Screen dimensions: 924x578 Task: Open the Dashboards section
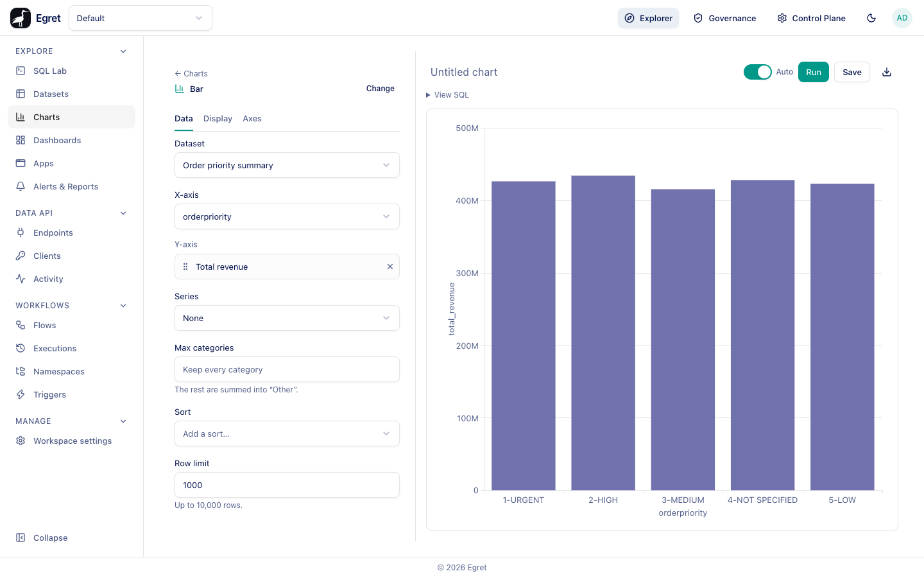click(71, 140)
